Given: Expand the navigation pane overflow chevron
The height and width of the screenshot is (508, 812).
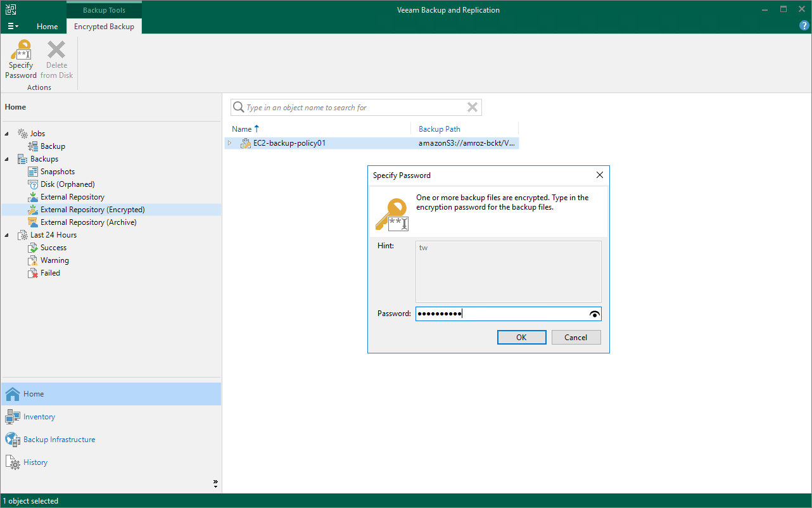Looking at the screenshot, I should tap(215, 484).
